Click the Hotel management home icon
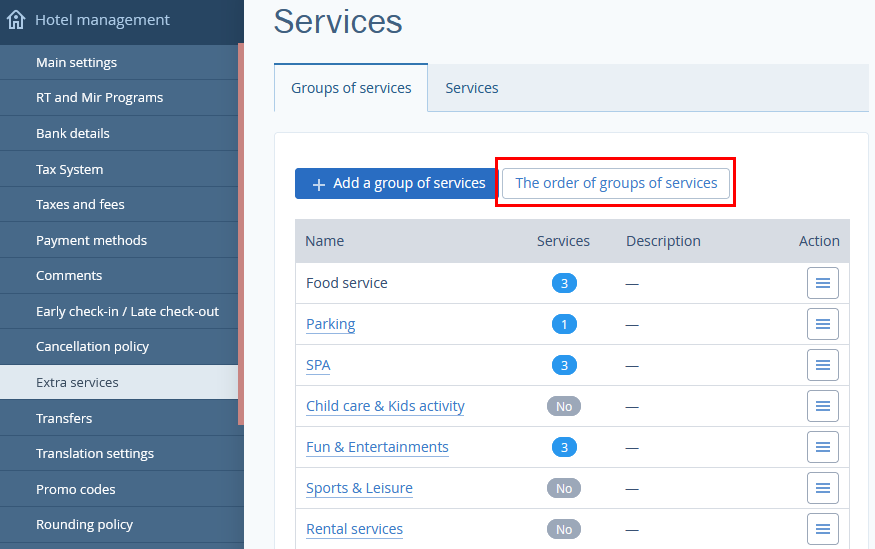 16,20
